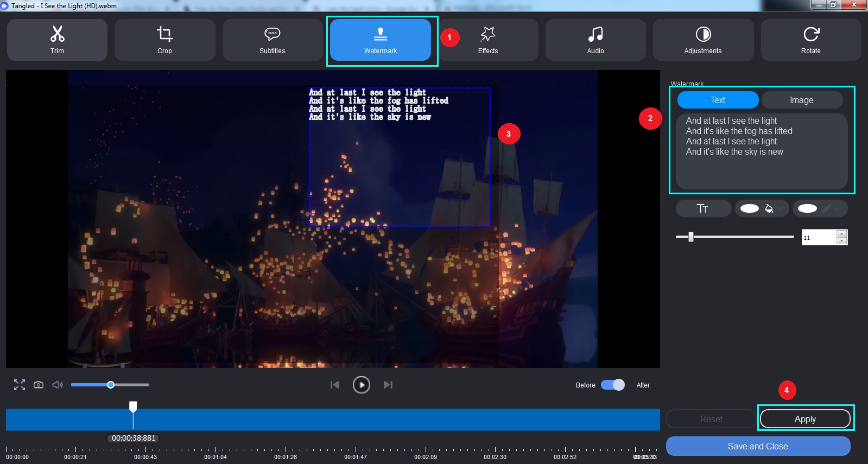
Task: Open the Rotate tool
Action: pyautogui.click(x=811, y=40)
